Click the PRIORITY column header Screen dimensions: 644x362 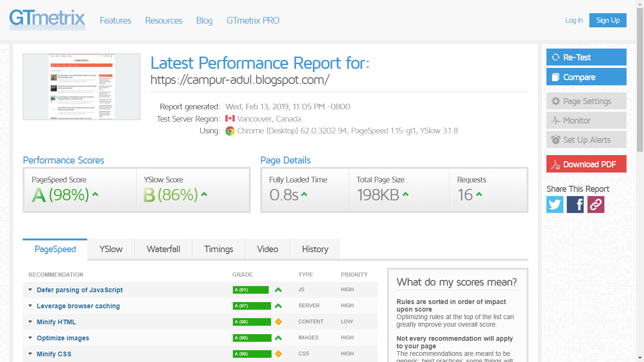tap(354, 275)
